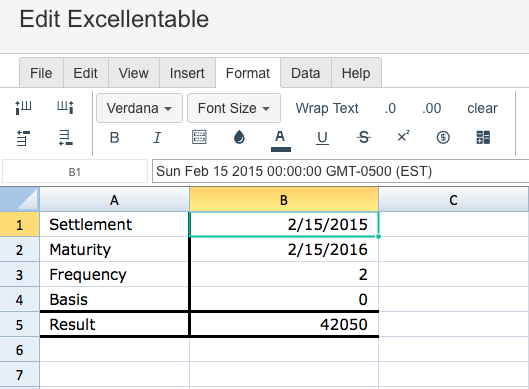Toggle superscript formatting

click(403, 137)
